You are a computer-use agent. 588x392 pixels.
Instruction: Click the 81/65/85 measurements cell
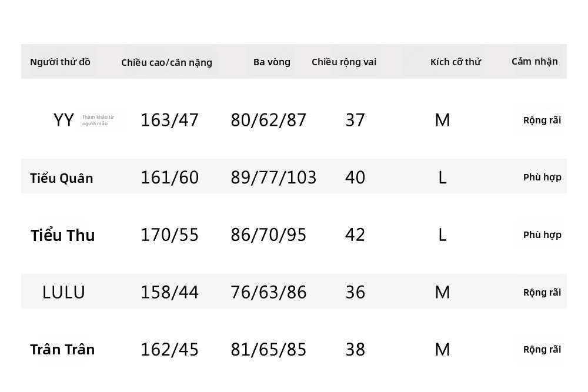pyautogui.click(x=269, y=350)
